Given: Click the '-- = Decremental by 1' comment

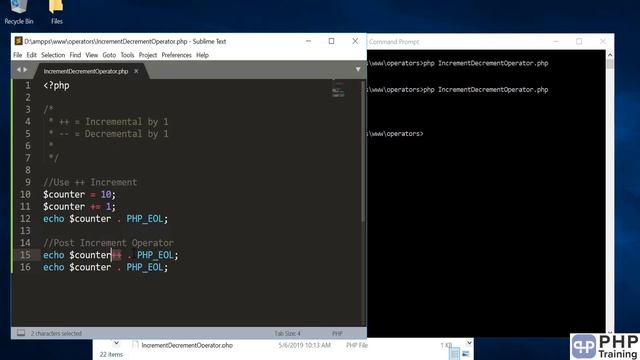Looking at the screenshot, I should pos(113,134).
